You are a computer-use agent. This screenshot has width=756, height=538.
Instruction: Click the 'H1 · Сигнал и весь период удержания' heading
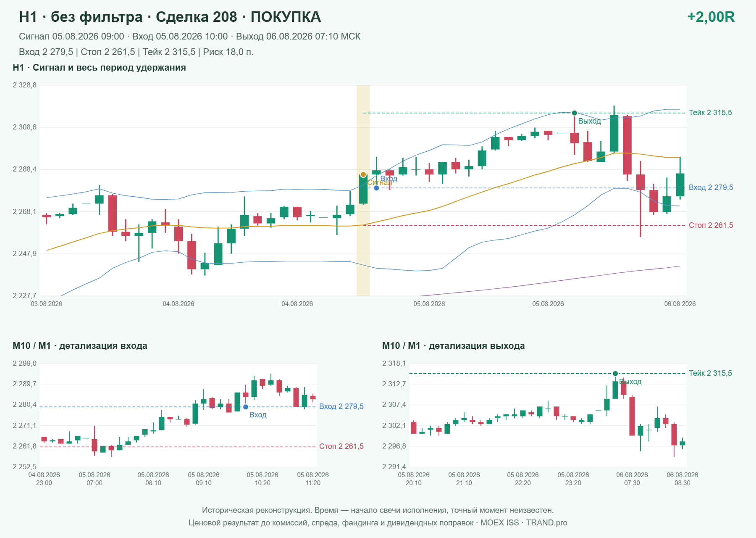tap(99, 68)
